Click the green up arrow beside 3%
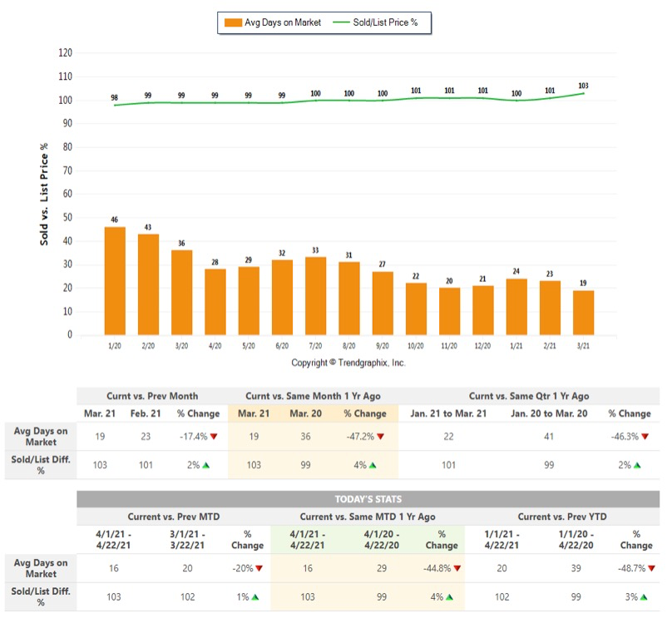The height and width of the screenshot is (623, 672). point(647,596)
